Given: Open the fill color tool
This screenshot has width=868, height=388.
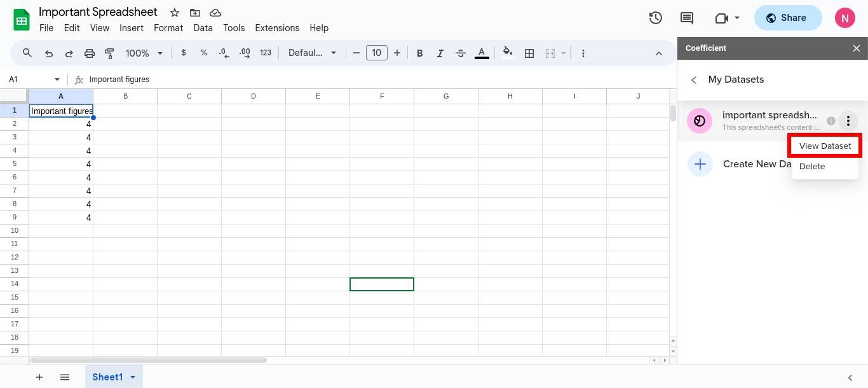Looking at the screenshot, I should [508, 53].
